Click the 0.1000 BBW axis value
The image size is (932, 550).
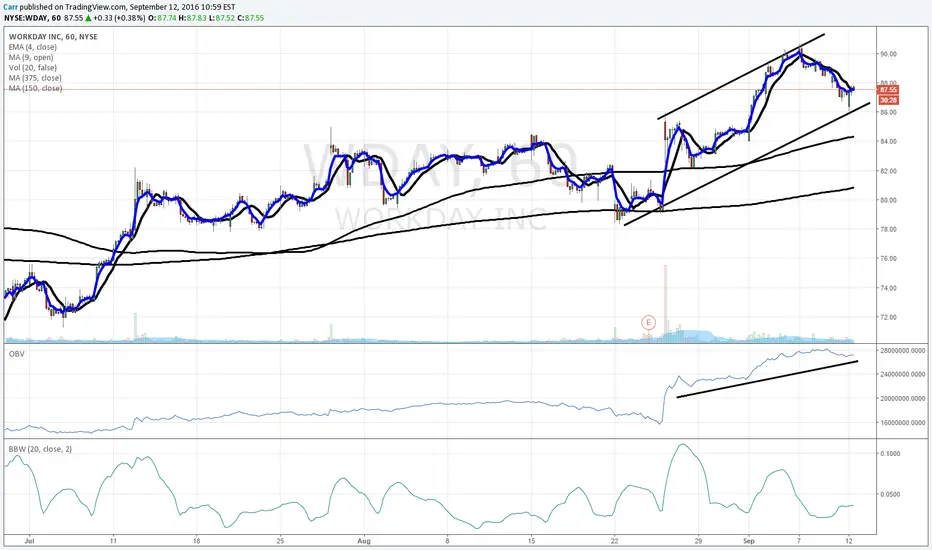890,454
